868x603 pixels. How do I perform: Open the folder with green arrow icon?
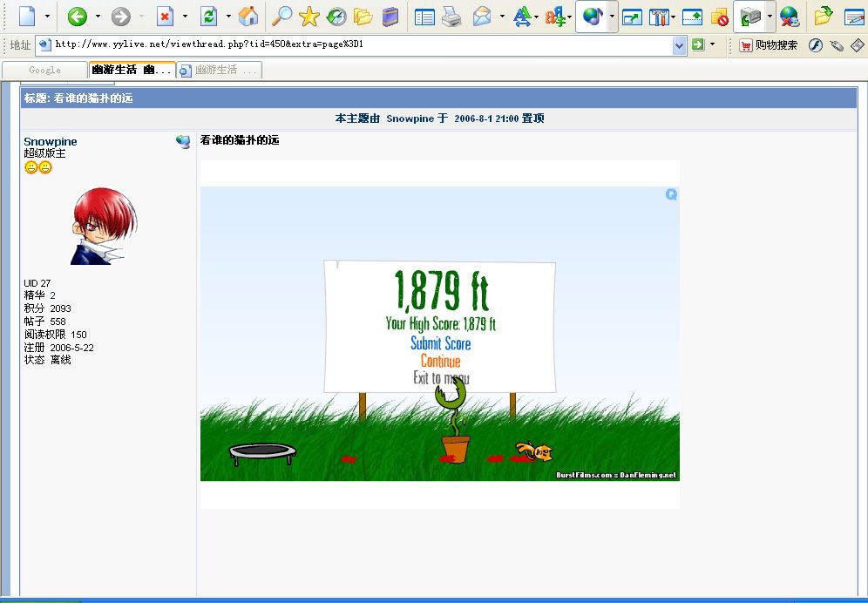pos(824,16)
